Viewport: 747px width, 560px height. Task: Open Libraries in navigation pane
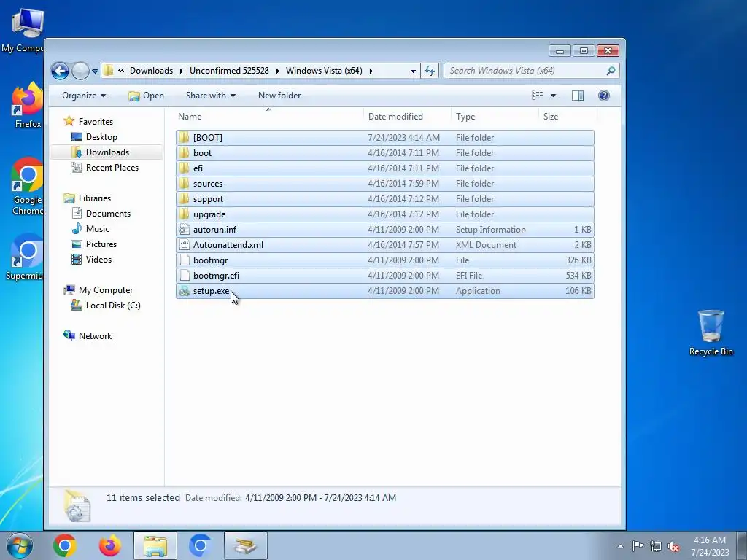(95, 198)
